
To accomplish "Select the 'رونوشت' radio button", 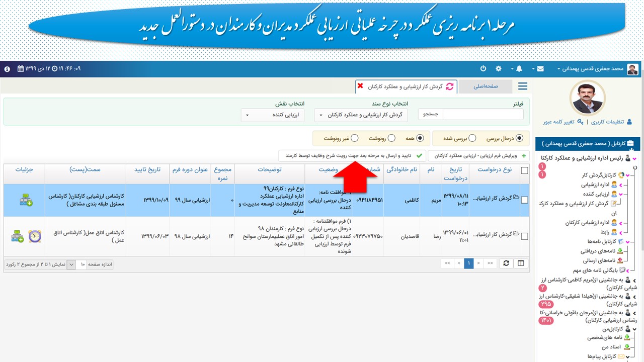I will tap(391, 138).
